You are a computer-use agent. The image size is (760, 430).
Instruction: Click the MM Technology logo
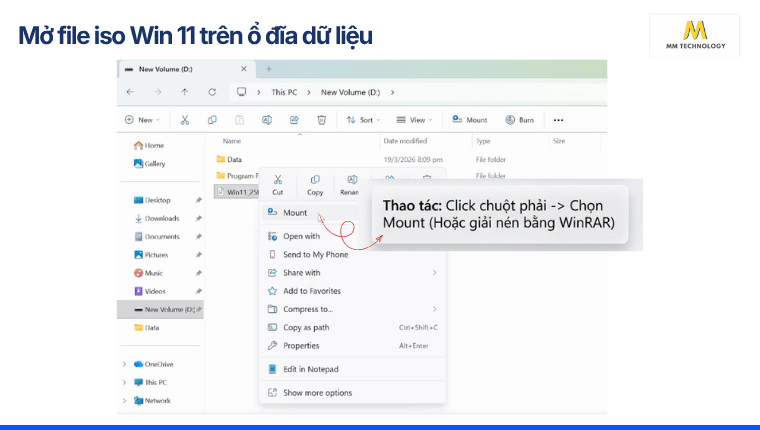[695, 35]
